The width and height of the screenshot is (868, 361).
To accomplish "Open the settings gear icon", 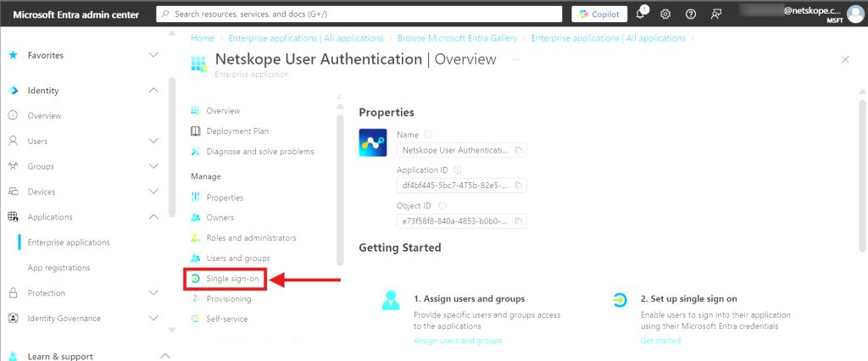I will (665, 14).
